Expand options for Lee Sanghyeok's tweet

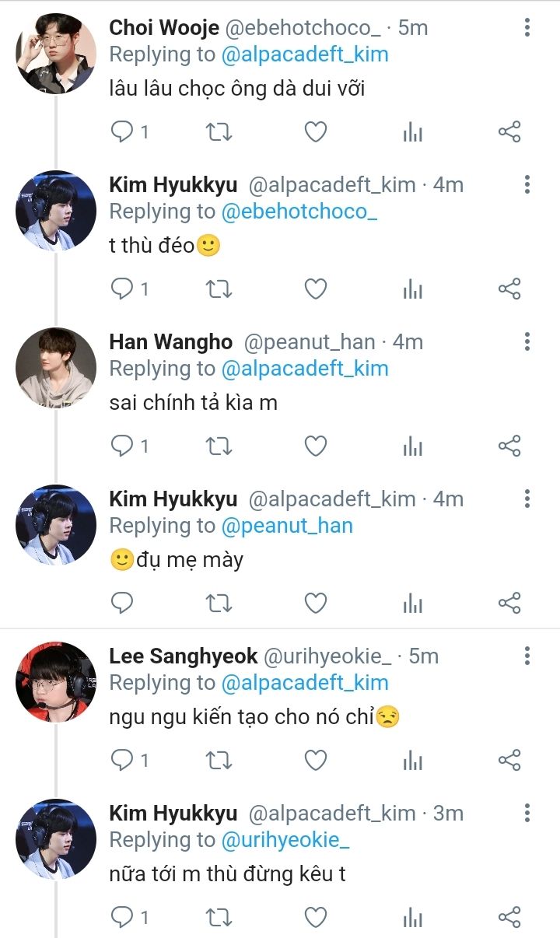tap(527, 656)
